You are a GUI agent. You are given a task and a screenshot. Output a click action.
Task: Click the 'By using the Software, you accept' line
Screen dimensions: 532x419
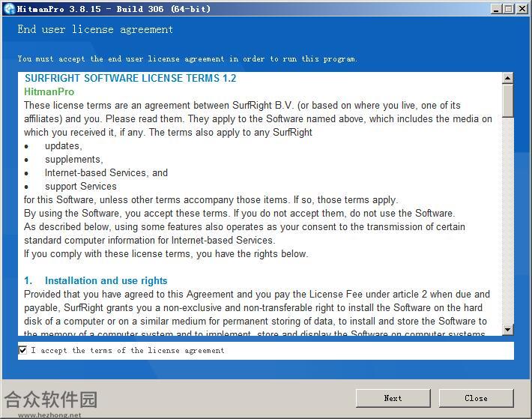pyautogui.click(x=239, y=213)
